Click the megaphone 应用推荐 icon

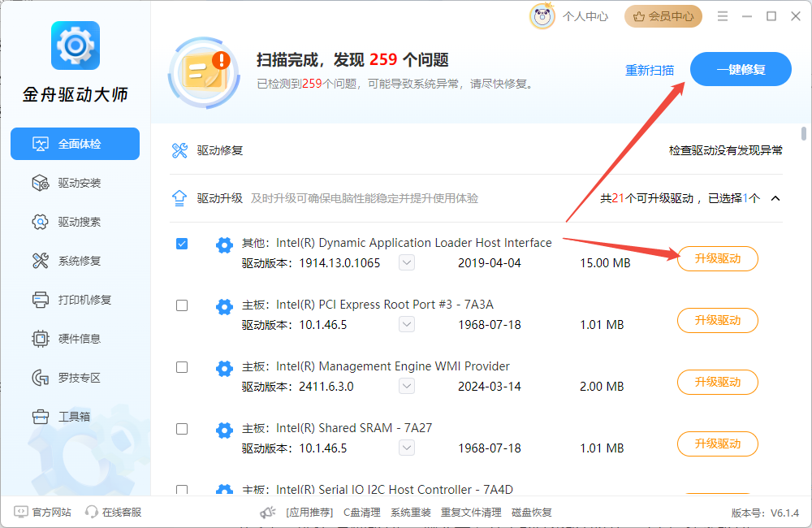[268, 513]
